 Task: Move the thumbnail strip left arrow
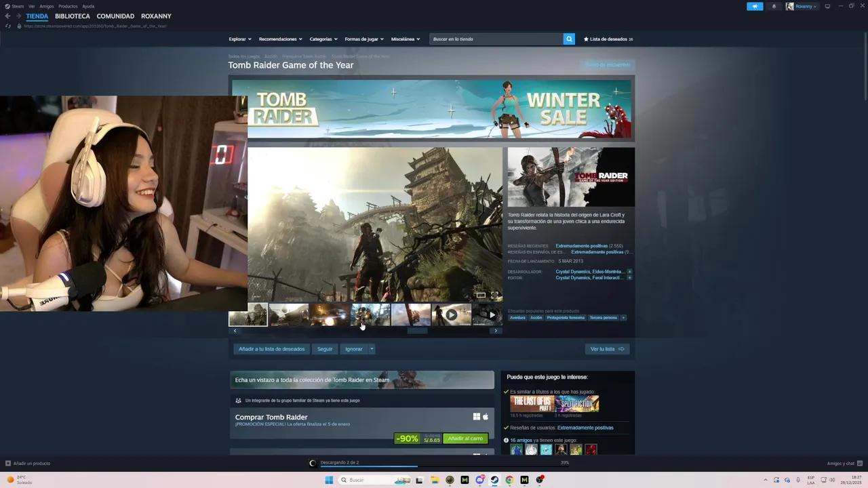pos(235,331)
